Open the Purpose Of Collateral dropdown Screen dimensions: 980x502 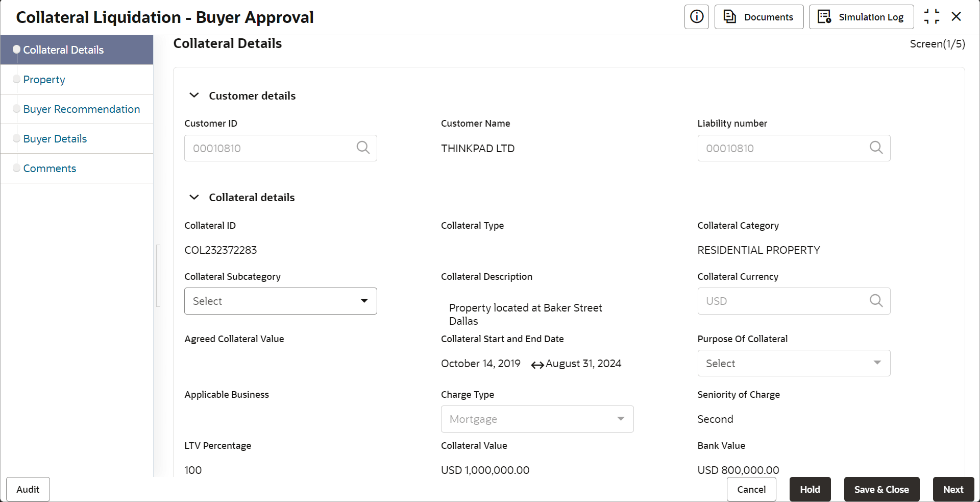tap(794, 363)
